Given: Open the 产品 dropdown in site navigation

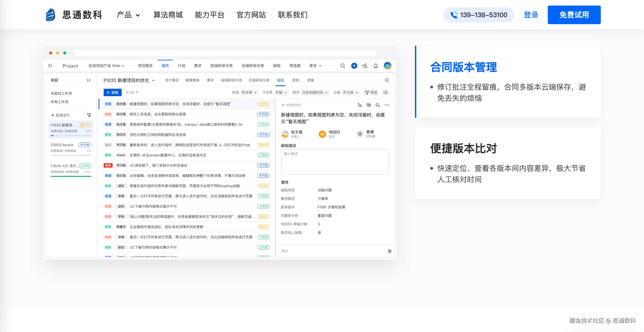Looking at the screenshot, I should pyautogui.click(x=128, y=15).
